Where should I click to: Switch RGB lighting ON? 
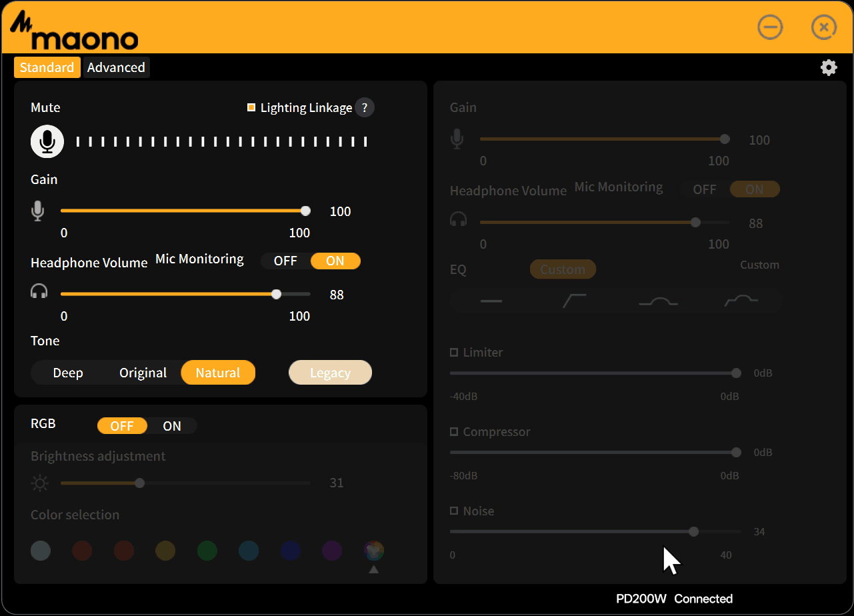pos(172,426)
